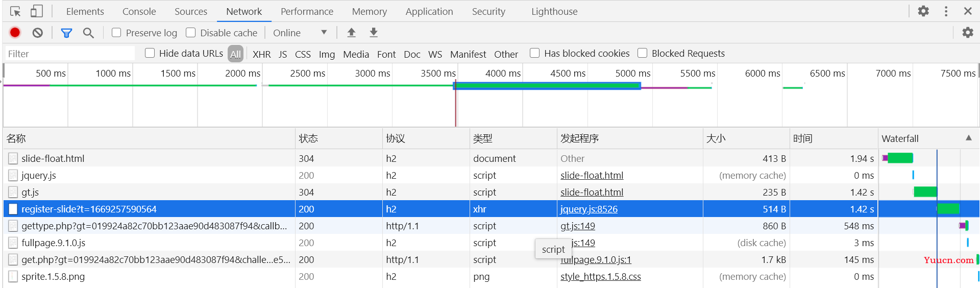Open network settings gear icon
The height and width of the screenshot is (288, 980).
968,33
